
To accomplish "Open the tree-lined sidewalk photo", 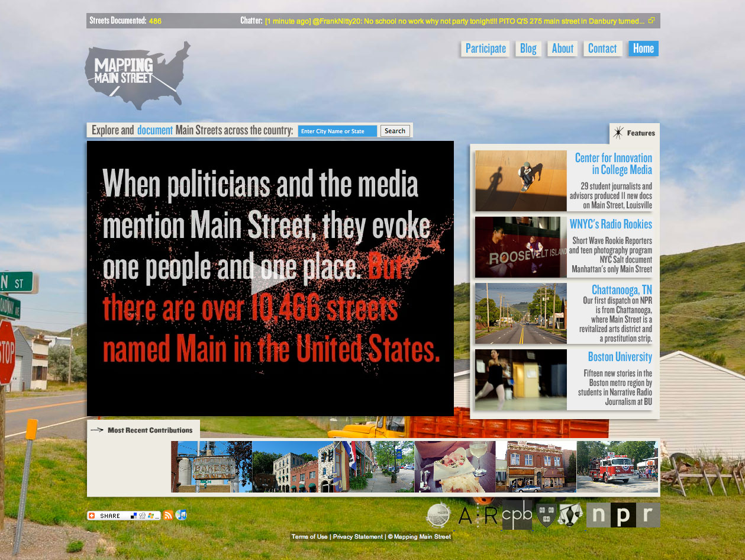I will click(374, 466).
